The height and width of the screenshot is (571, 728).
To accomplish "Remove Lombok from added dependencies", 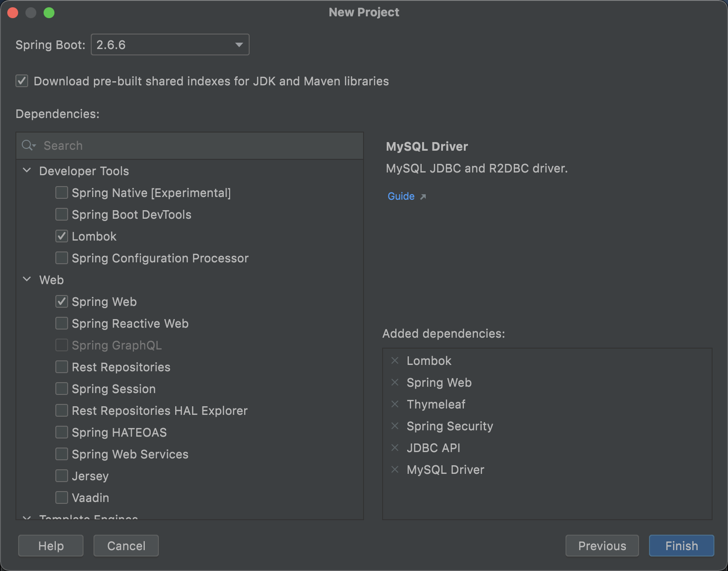I will pyautogui.click(x=395, y=360).
